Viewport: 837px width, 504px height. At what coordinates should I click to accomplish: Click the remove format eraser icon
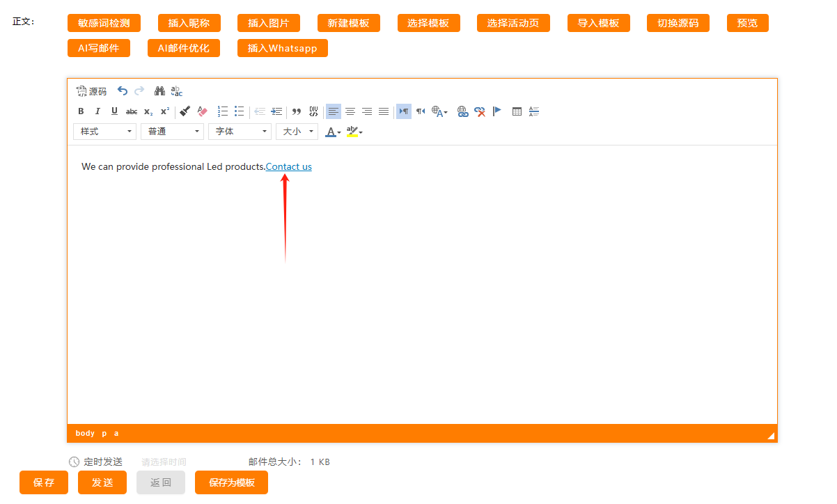coord(202,111)
